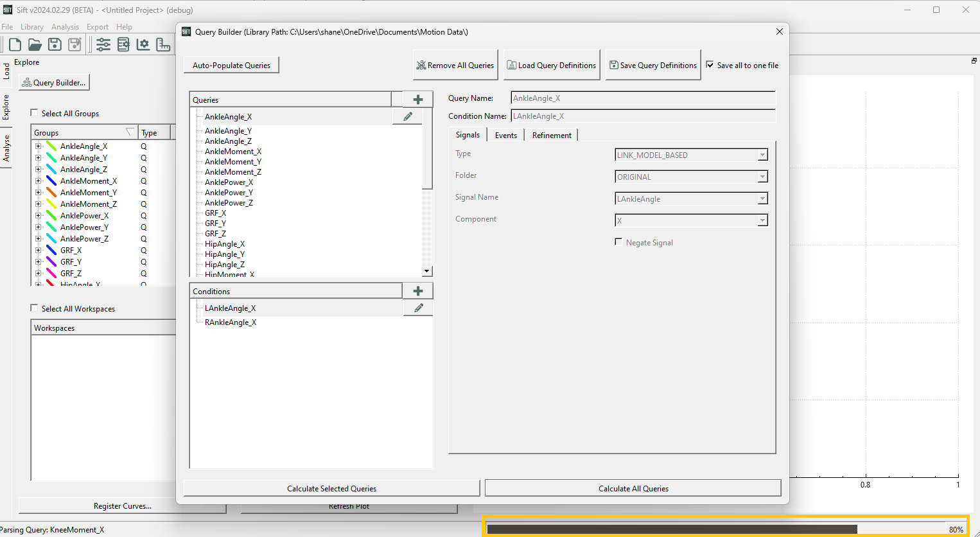980x537 pixels.
Task: Save project using the floppy disk icon
Action: click(x=55, y=44)
